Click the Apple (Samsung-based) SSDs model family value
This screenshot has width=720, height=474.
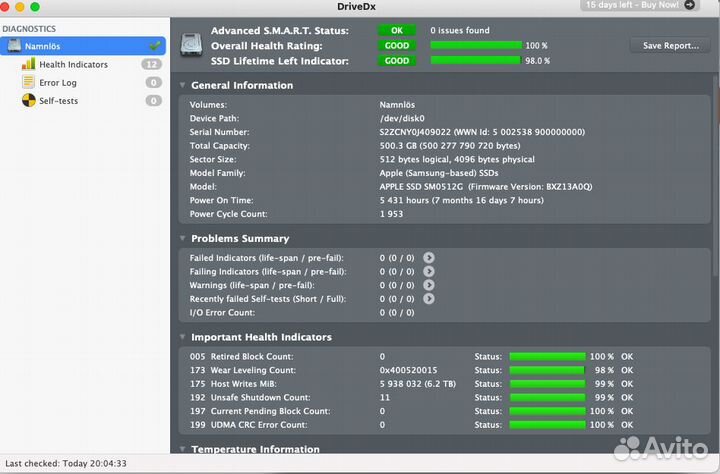pos(439,173)
